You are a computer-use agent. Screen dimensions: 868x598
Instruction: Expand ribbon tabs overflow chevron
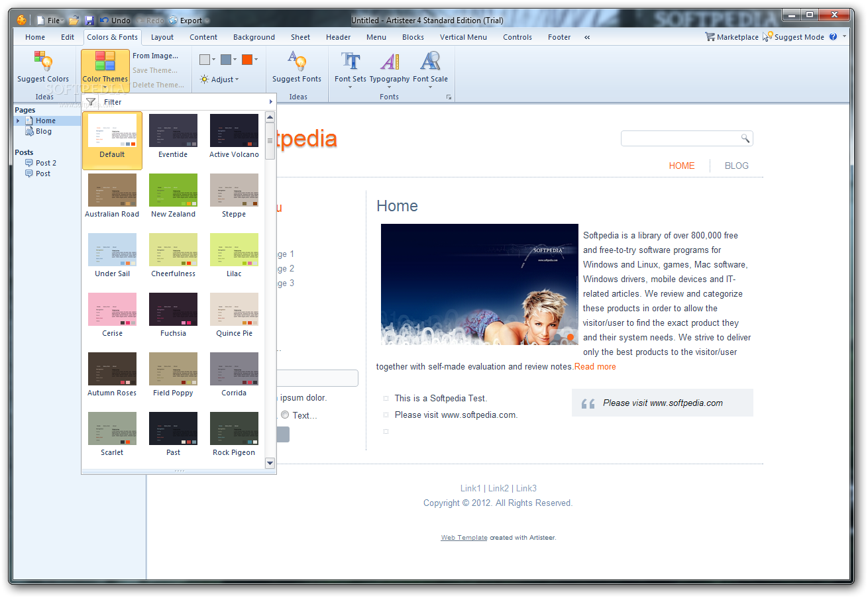click(x=587, y=37)
